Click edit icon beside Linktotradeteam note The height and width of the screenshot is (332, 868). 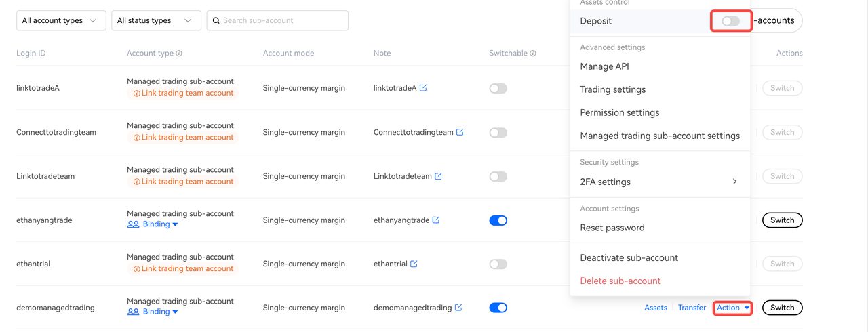click(x=438, y=176)
